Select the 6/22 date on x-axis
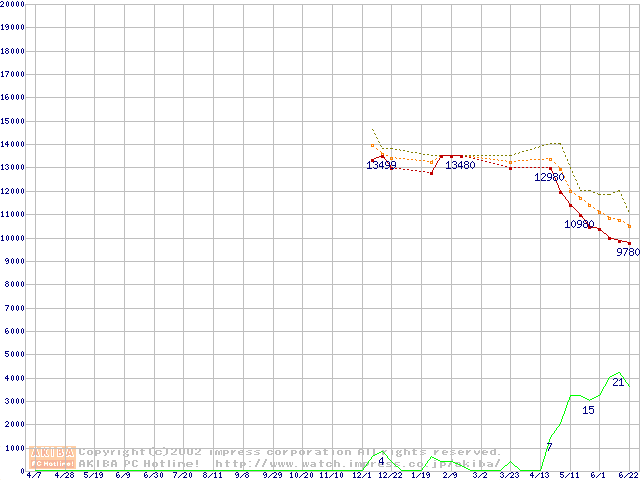 (x=628, y=475)
